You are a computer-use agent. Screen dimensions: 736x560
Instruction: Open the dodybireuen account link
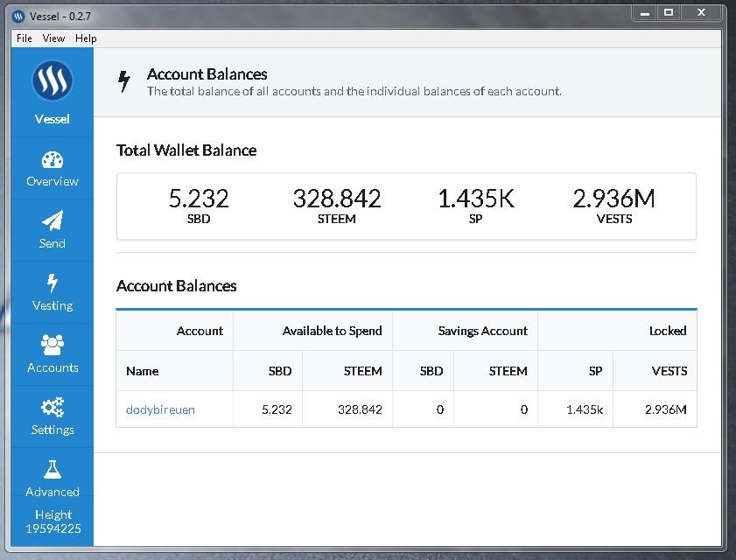(x=160, y=409)
